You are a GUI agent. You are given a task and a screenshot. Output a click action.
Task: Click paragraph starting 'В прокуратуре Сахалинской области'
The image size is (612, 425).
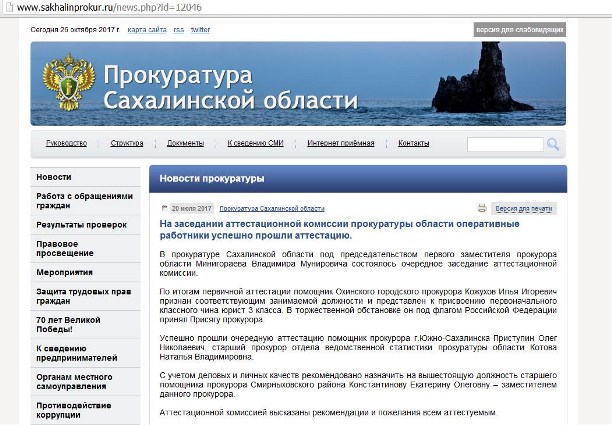(358, 264)
